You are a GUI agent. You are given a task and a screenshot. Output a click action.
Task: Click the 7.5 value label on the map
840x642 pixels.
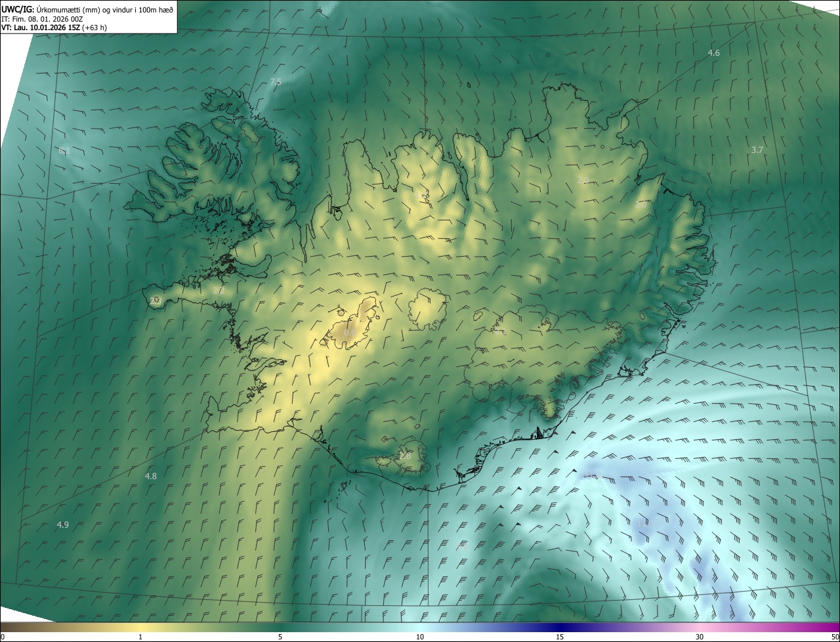pos(276,81)
